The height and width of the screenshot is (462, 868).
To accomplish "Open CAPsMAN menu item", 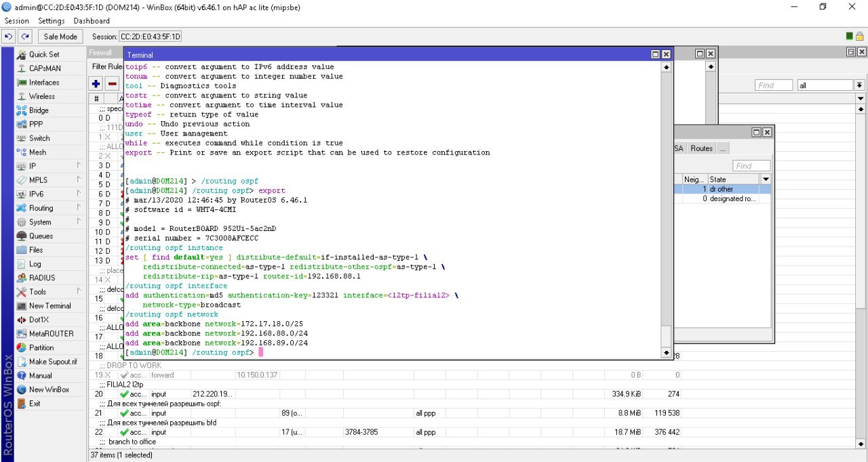I will tap(45, 68).
